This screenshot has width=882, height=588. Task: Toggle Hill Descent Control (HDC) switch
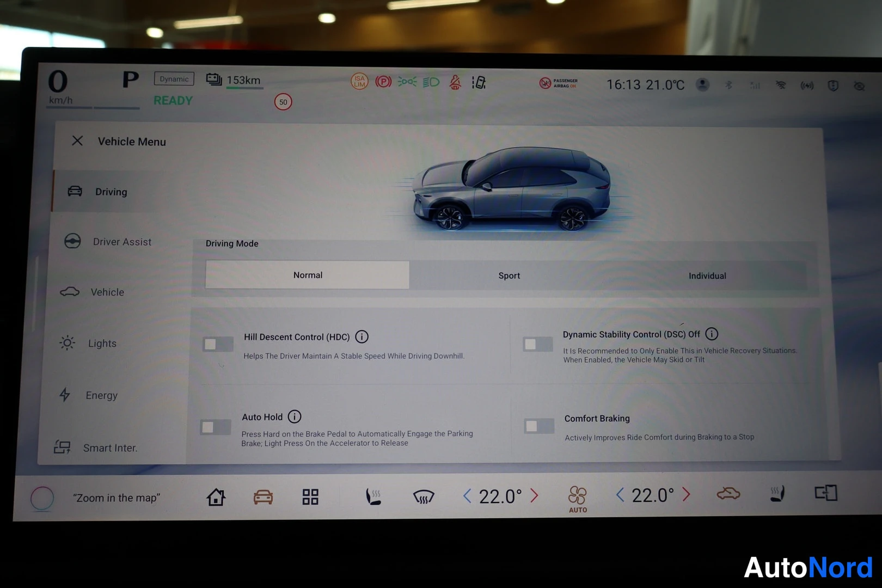pos(218,344)
